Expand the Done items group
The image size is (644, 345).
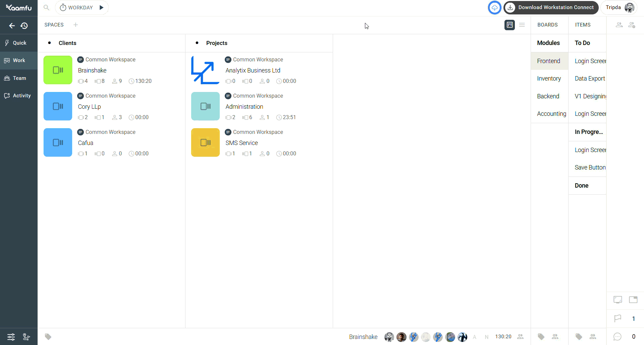click(582, 186)
